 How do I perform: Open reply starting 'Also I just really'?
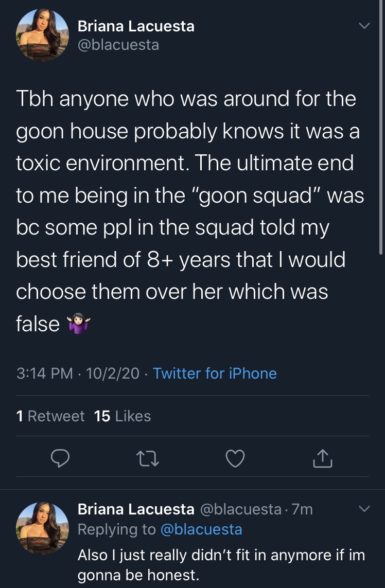coord(221,564)
